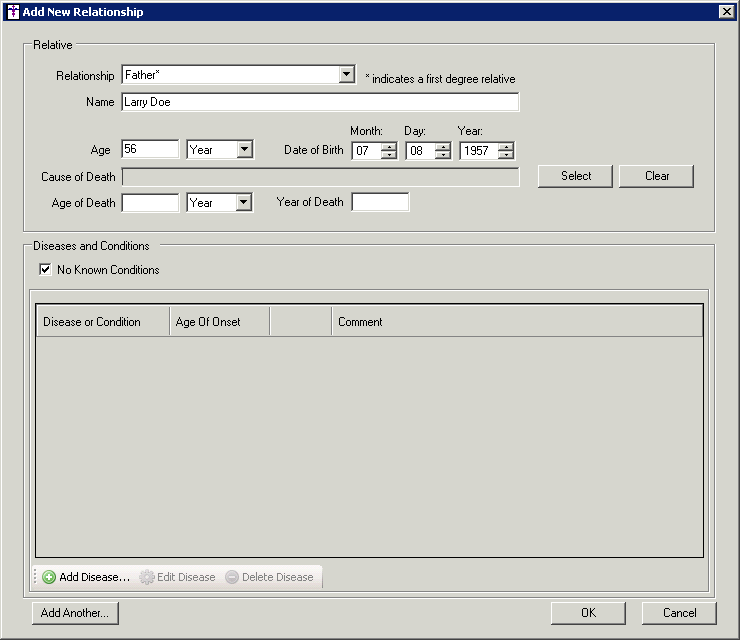The image size is (740, 640).
Task: Click the title bar application icon
Action: tap(12, 12)
